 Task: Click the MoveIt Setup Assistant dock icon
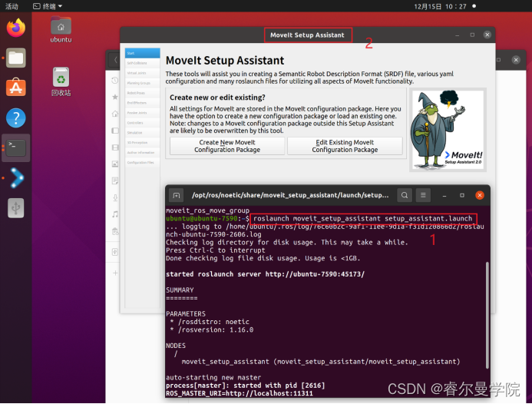coord(15,178)
